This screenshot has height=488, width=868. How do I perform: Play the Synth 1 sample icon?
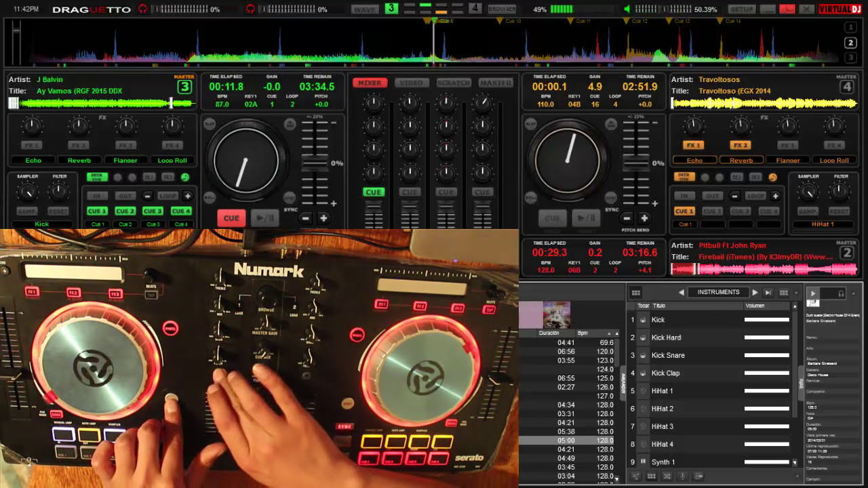[x=643, y=462]
